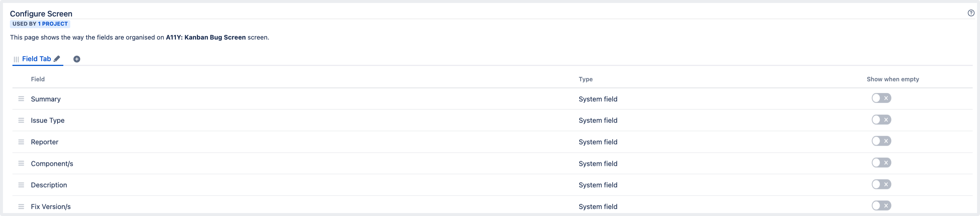Click System field in the Fix Version/s row
The image size is (980, 216).
point(598,206)
